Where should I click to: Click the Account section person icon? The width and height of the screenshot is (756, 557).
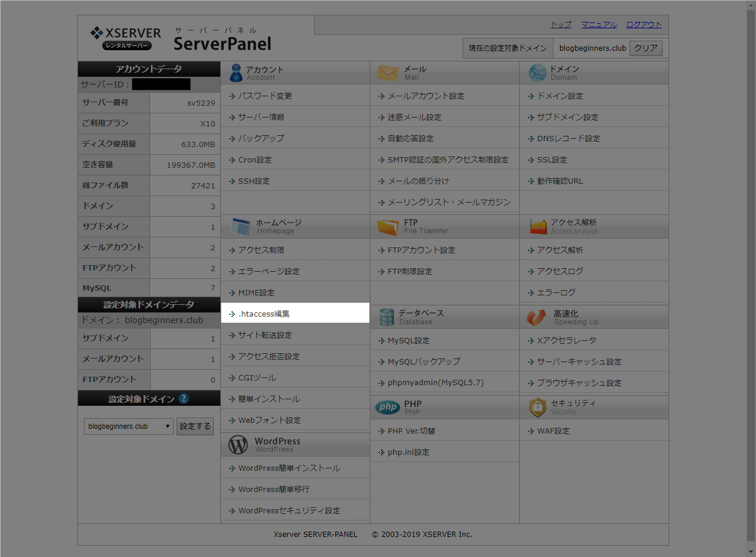(236, 73)
